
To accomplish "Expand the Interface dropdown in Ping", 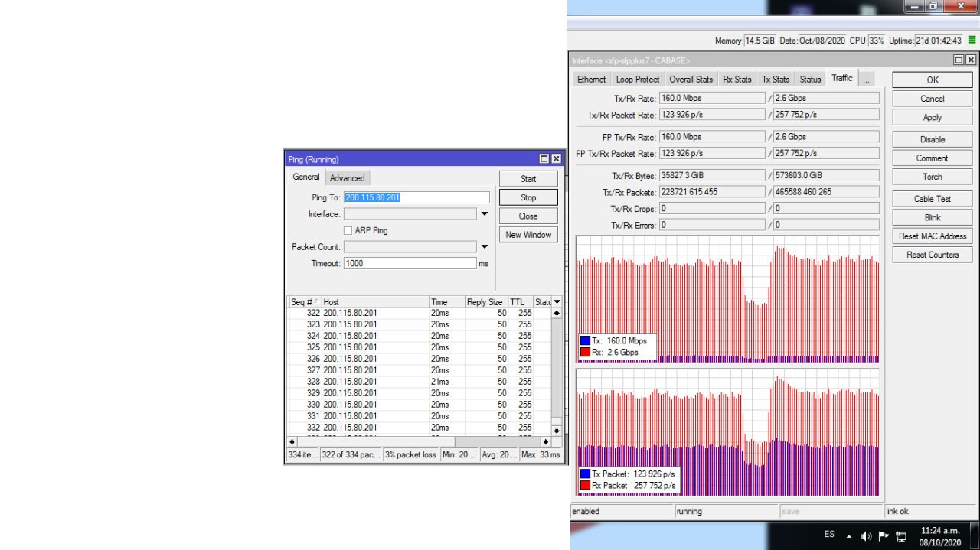I will coord(485,214).
